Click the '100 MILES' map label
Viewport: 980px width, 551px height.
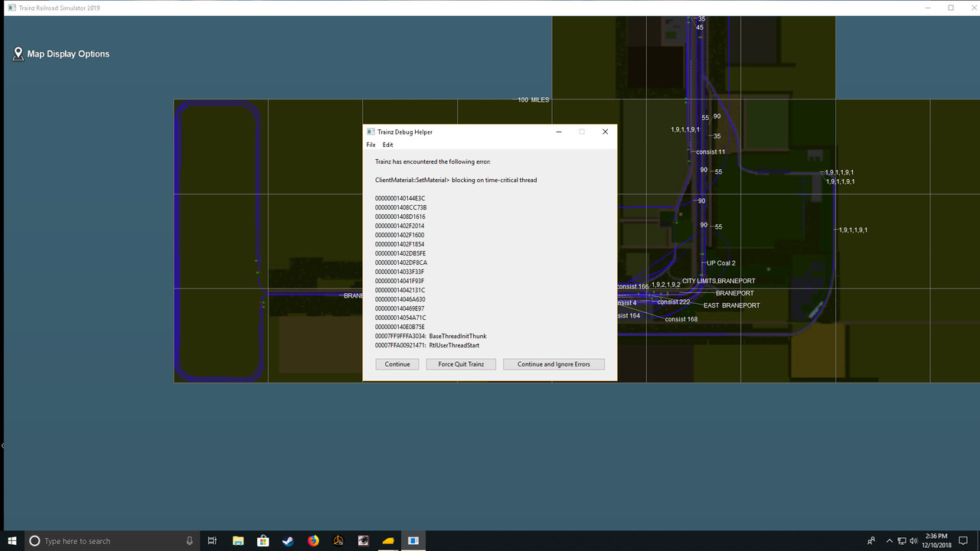pyautogui.click(x=533, y=100)
